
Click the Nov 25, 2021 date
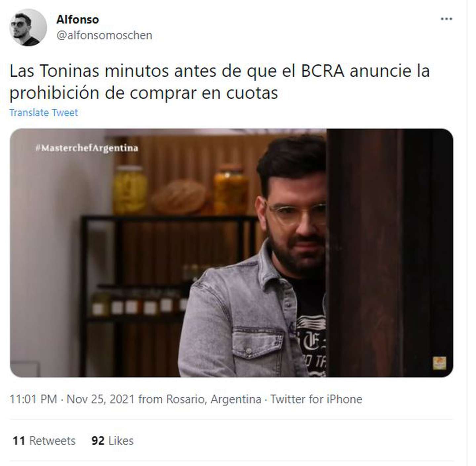click(100, 399)
